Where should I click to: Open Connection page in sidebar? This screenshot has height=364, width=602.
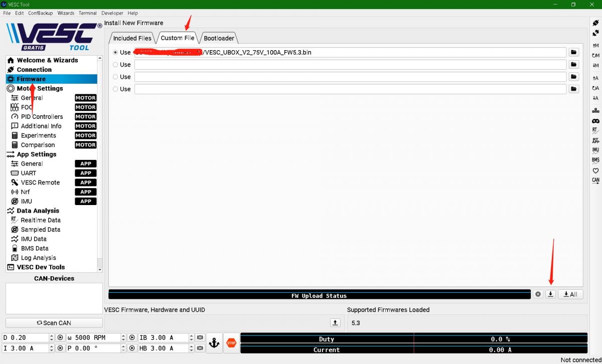34,70
